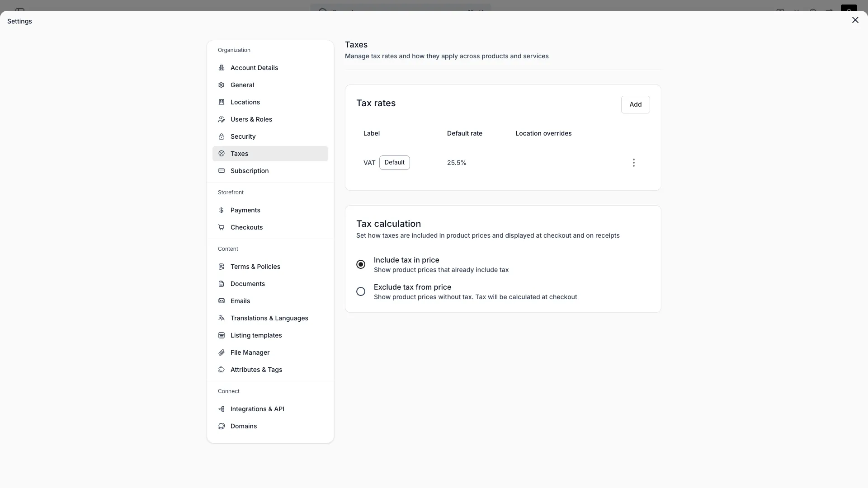Click the Terms & Policies document icon
The height and width of the screenshot is (488, 868).
(222, 267)
